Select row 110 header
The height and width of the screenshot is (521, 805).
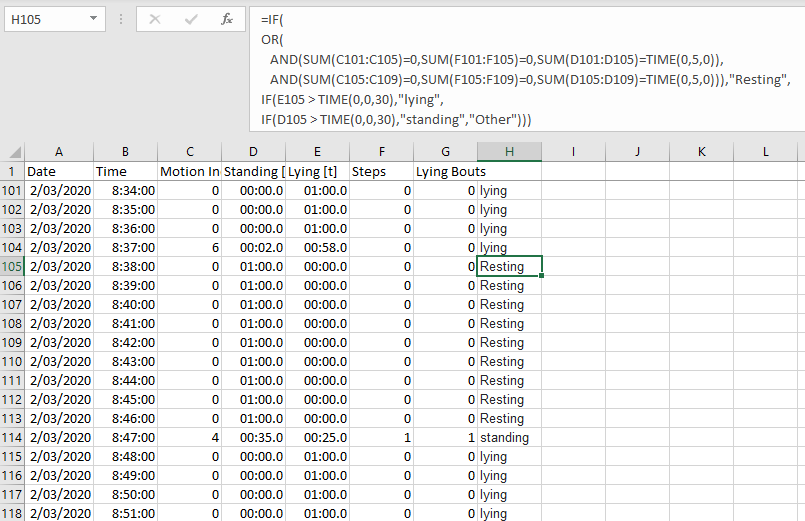coord(12,361)
